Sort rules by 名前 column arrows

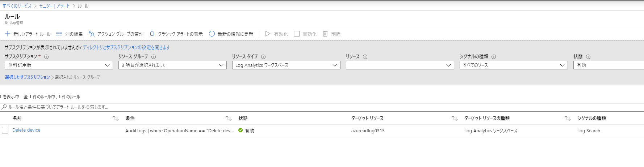click(116, 119)
